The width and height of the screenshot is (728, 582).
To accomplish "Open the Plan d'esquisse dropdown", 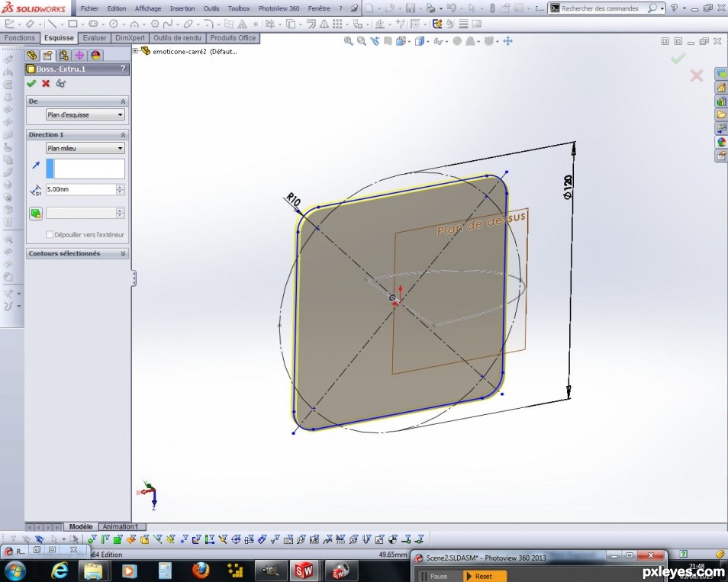I will 85,114.
